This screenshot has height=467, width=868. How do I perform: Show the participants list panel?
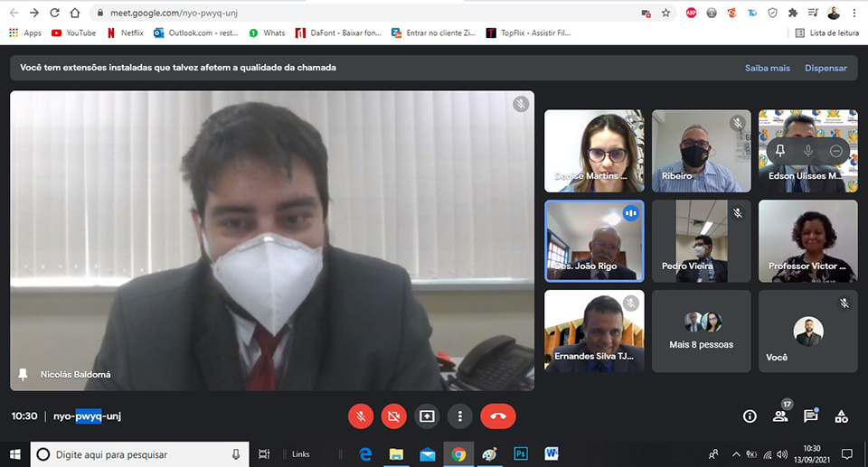click(779, 416)
